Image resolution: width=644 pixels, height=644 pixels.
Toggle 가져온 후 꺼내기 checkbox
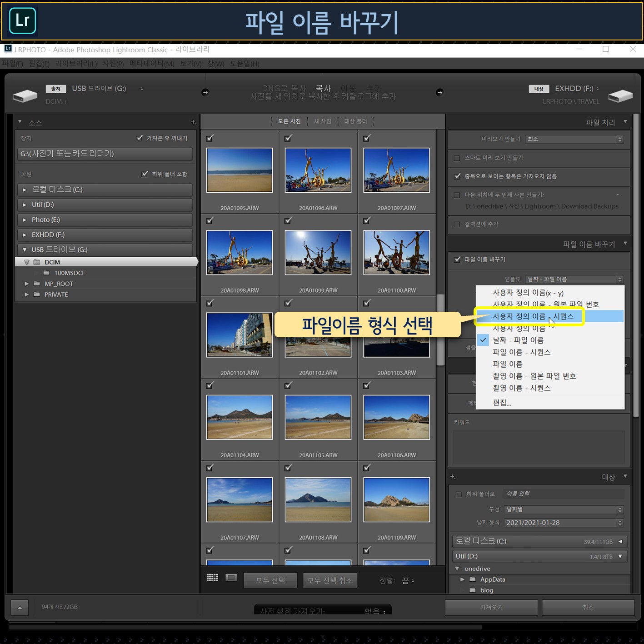(x=140, y=138)
